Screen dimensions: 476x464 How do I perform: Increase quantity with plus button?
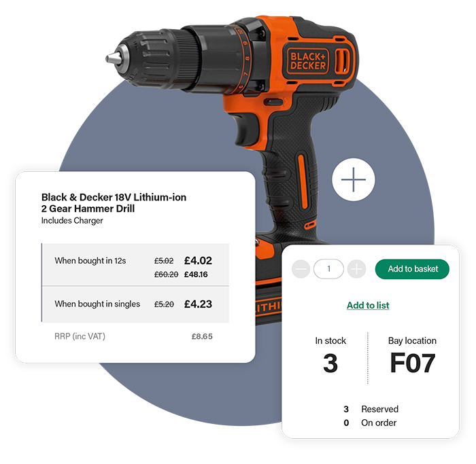[x=357, y=269]
